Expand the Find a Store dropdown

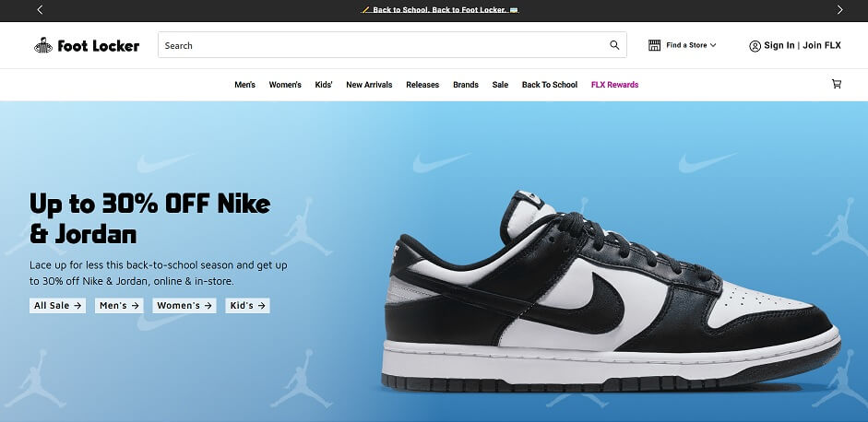[x=691, y=45]
